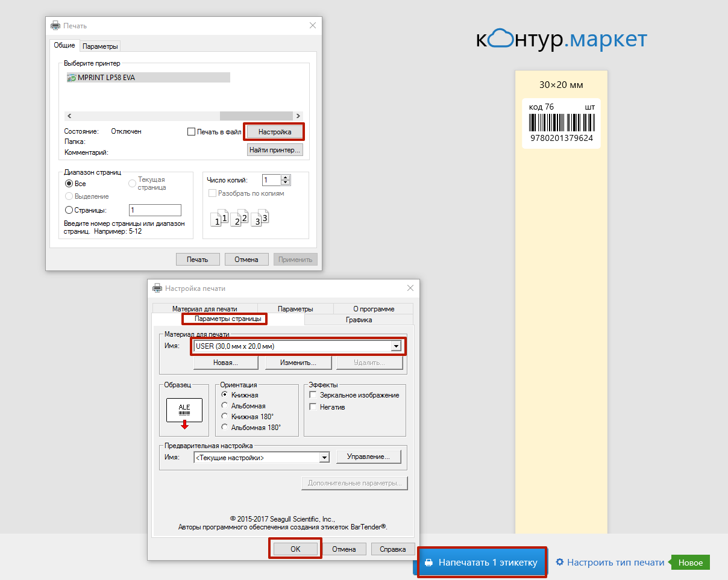Click the gear icon beside Настроить тип печати
This screenshot has width=728, height=580.
pos(560,563)
